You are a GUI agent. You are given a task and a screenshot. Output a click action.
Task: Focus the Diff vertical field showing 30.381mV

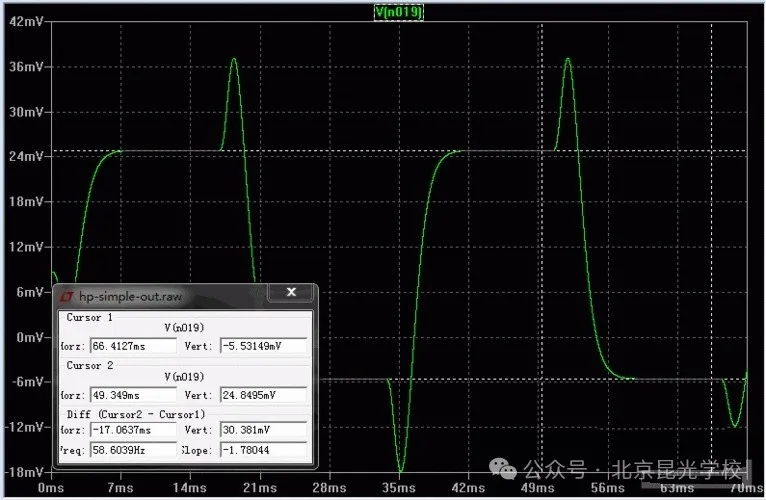(262, 430)
